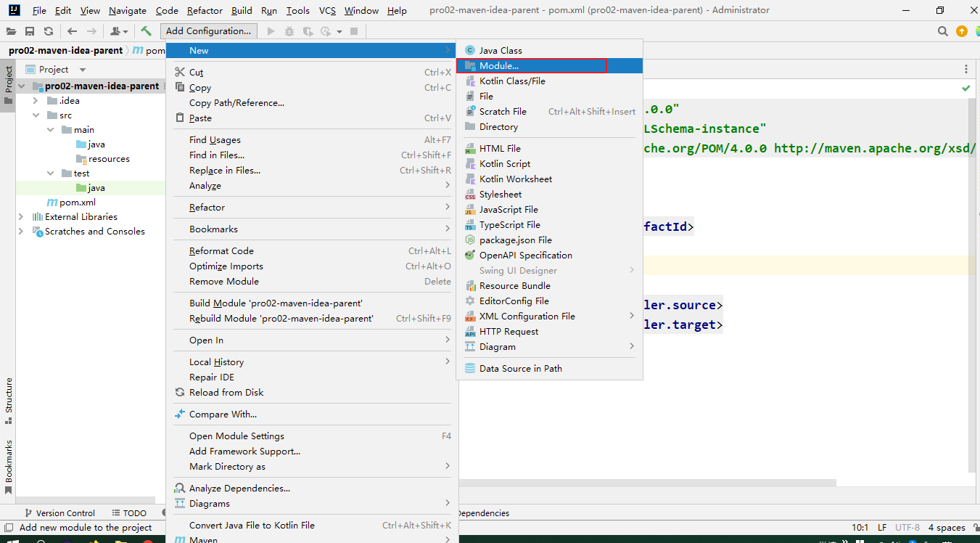Open XML Configuration File submenu

[549, 316]
